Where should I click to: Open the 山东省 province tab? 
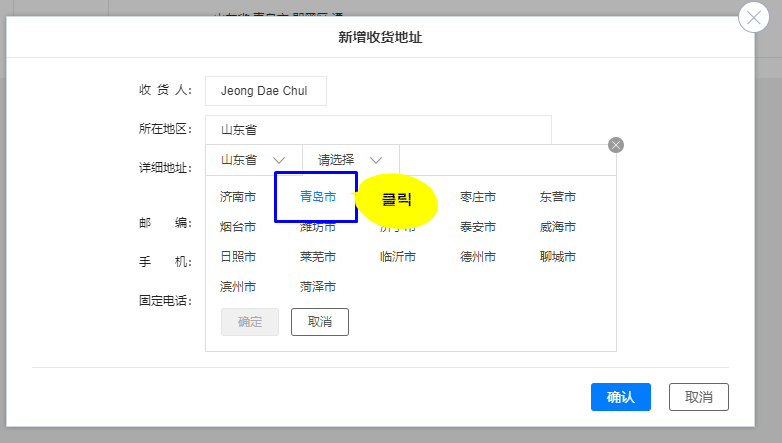point(253,160)
